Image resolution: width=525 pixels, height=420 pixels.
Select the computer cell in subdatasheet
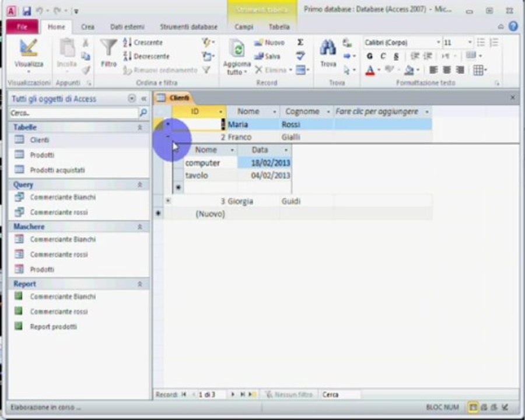click(210, 163)
